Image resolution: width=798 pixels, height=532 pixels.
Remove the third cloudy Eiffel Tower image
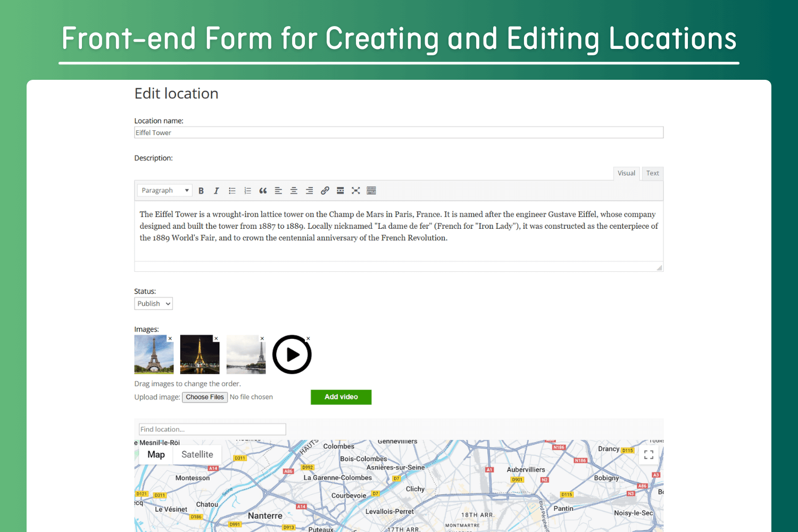pos(262,338)
